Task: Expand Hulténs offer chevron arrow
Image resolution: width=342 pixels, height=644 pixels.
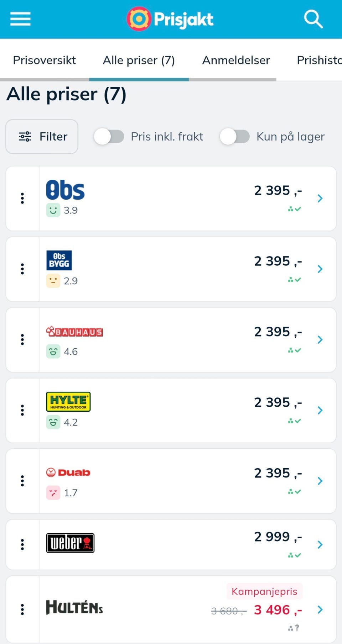Action: pos(320,609)
